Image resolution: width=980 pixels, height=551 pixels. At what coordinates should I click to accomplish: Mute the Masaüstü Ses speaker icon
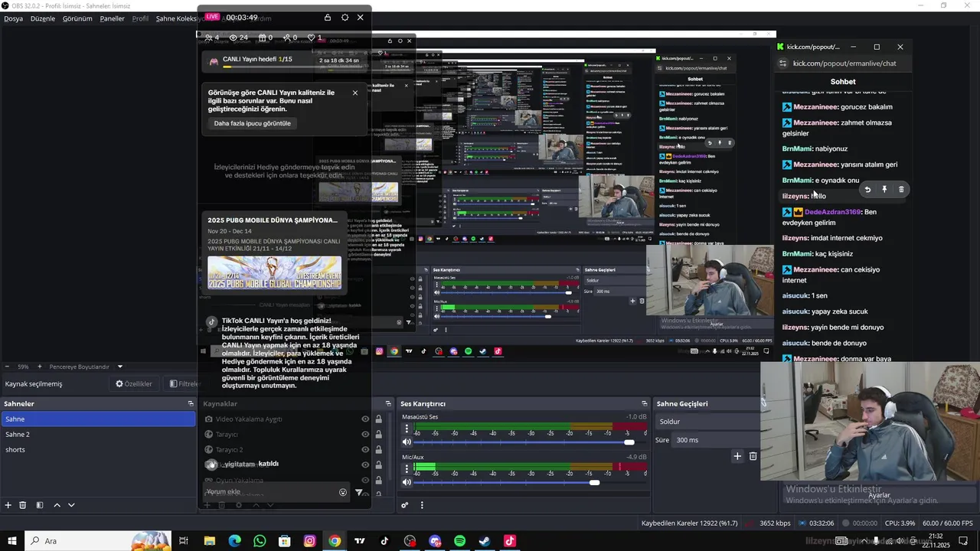(x=407, y=442)
